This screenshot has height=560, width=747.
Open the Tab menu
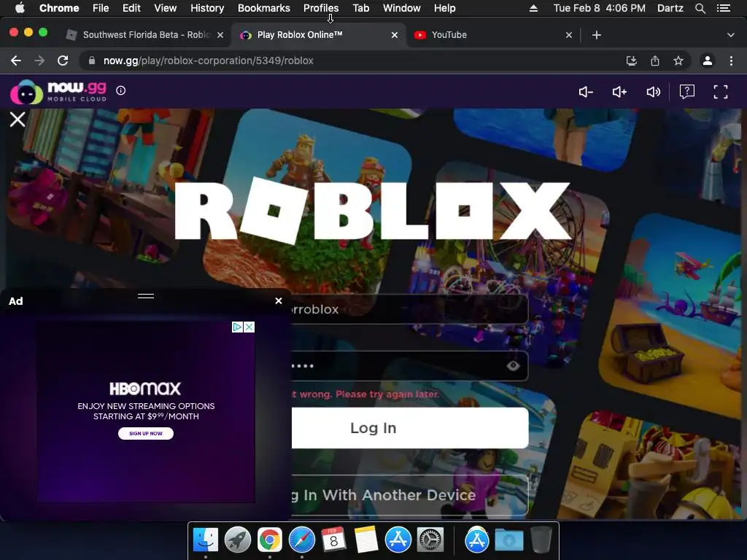coord(360,8)
